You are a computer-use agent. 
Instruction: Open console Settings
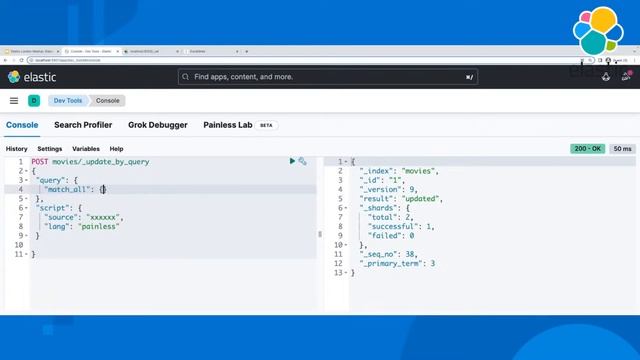pyautogui.click(x=50, y=149)
